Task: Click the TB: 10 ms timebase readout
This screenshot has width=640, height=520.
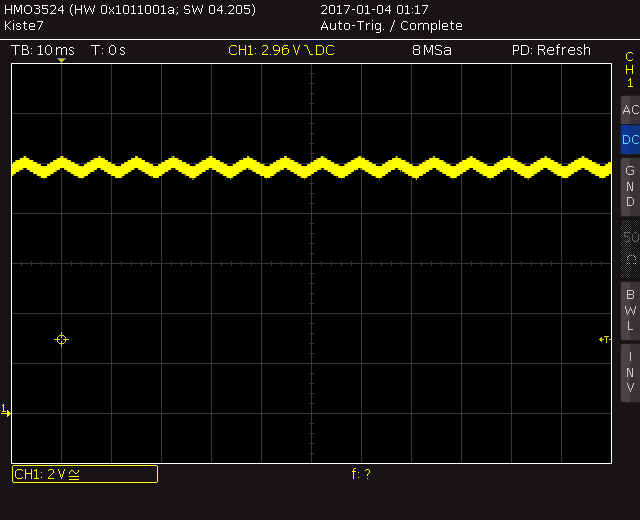Action: [x=43, y=50]
